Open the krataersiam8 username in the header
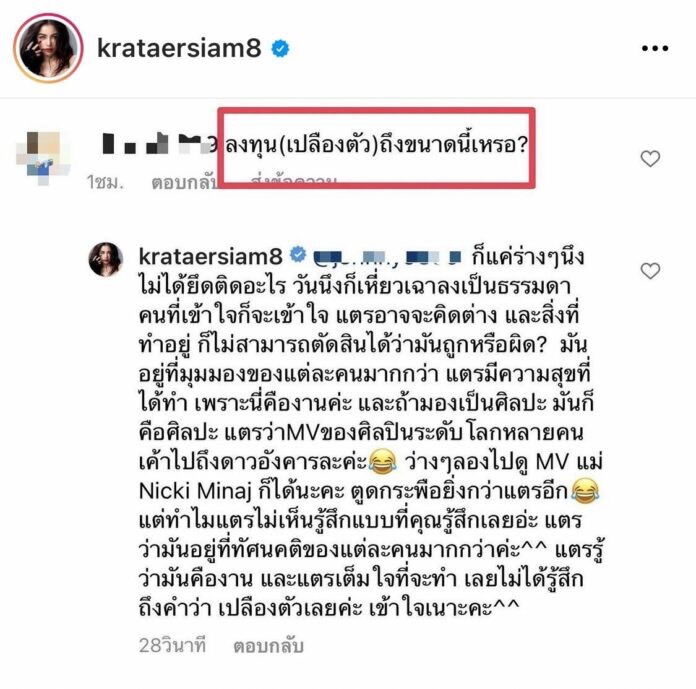The height and width of the screenshot is (689, 696). (x=179, y=48)
